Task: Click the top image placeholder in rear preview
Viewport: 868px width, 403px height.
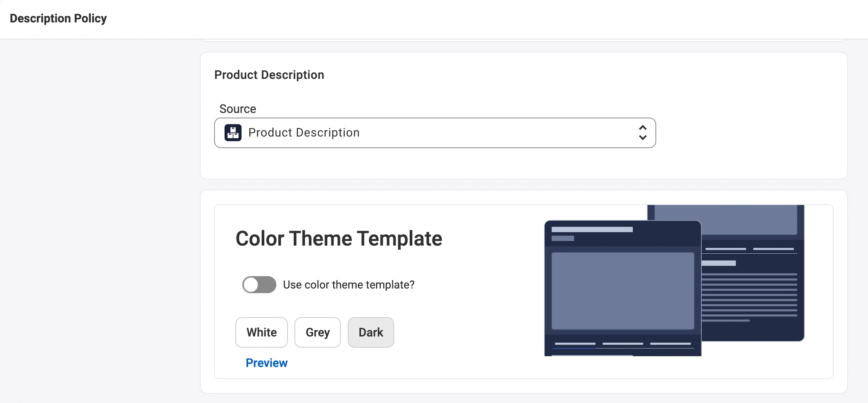Action: 726,219
